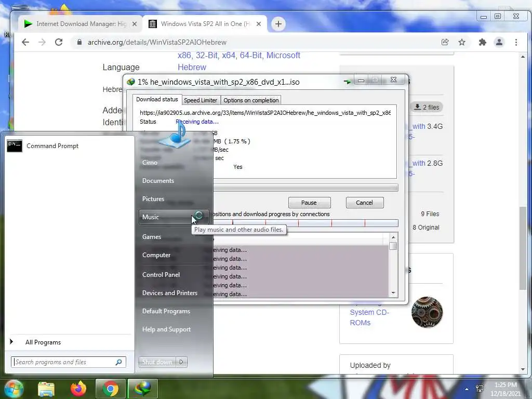The height and width of the screenshot is (399, 532).
Task: Open Pictures from Start menu
Action: click(x=153, y=199)
